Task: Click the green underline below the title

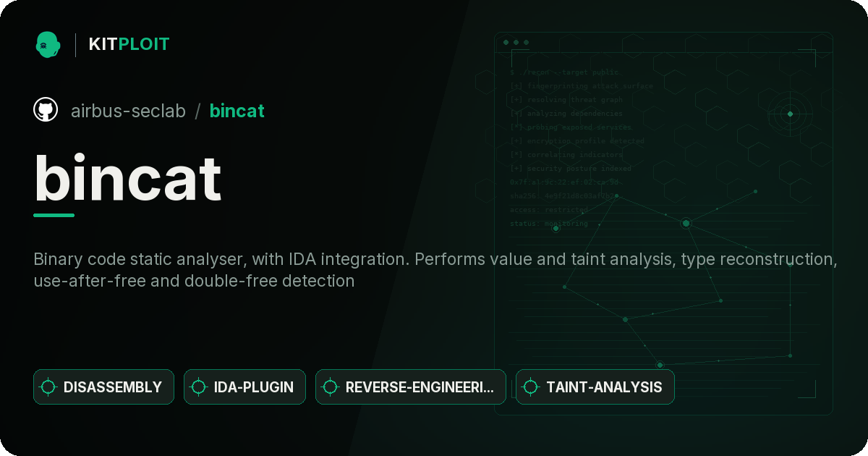Action: click(54, 215)
